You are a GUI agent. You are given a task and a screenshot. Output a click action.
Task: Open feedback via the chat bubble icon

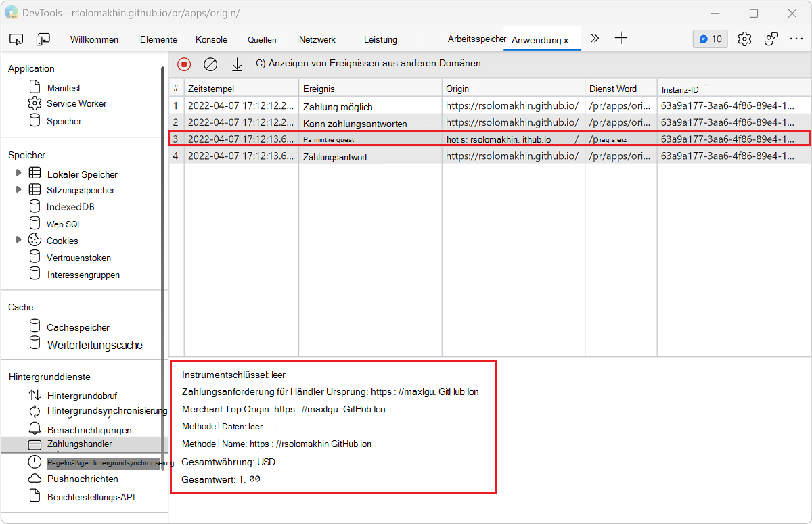(710, 39)
